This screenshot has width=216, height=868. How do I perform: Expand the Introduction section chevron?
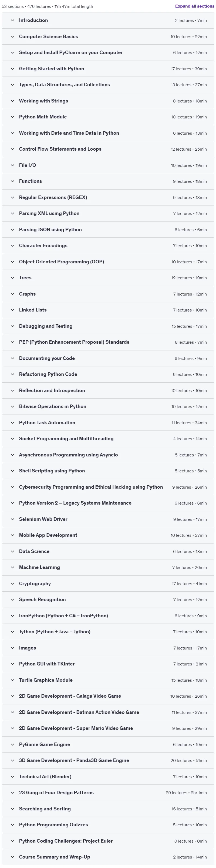point(12,21)
